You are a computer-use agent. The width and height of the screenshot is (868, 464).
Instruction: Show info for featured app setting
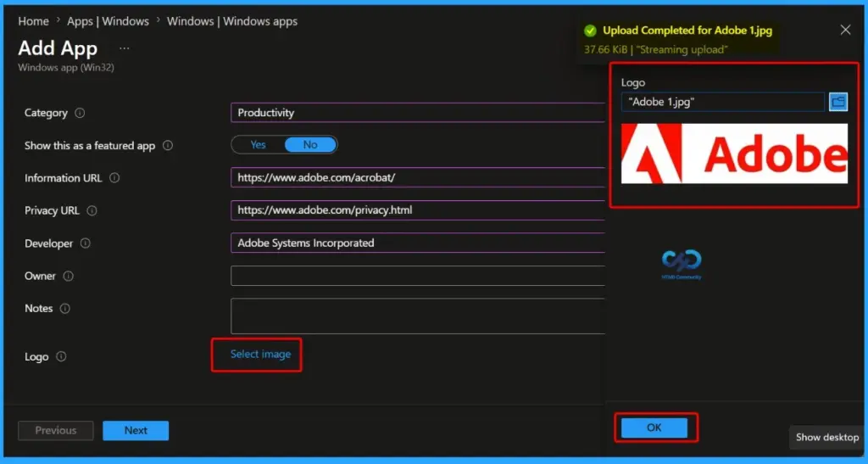[x=168, y=146]
